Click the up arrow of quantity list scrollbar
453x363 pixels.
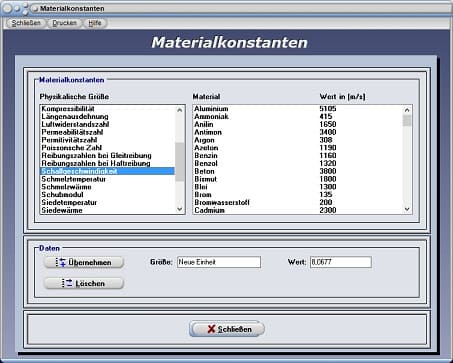pyautogui.click(x=180, y=110)
